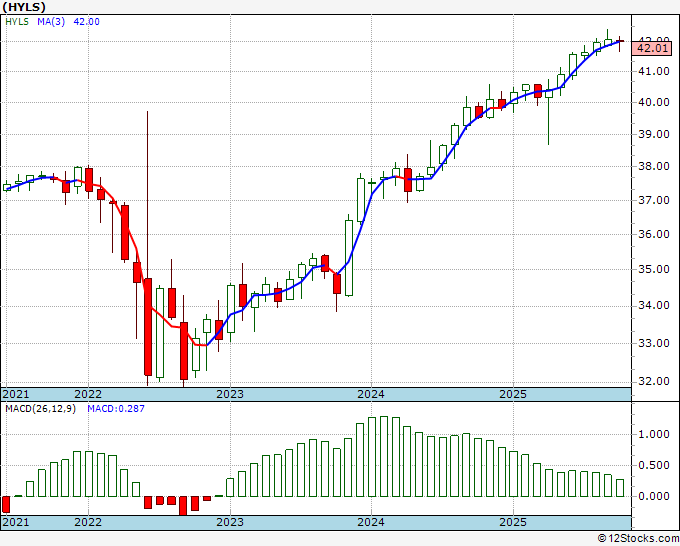Click the MACD(26,12,9) indicator label
Viewport: 680px width, 546px height.
(40, 409)
